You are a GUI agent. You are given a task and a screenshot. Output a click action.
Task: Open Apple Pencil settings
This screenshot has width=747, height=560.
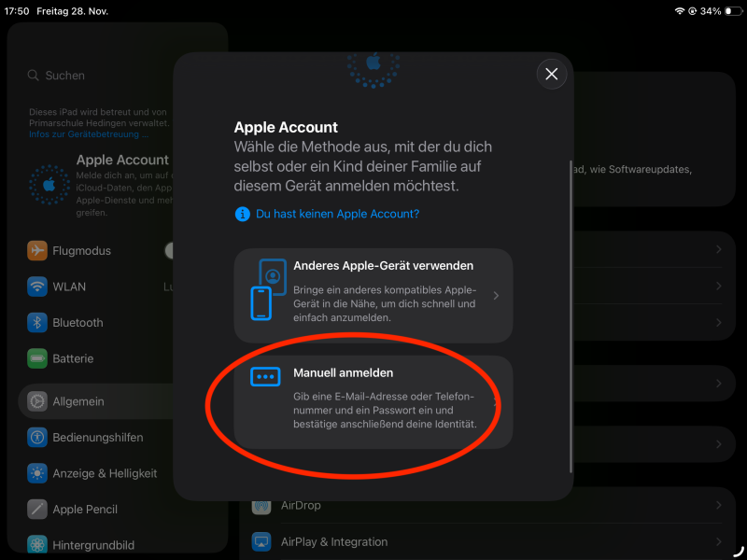click(x=85, y=510)
